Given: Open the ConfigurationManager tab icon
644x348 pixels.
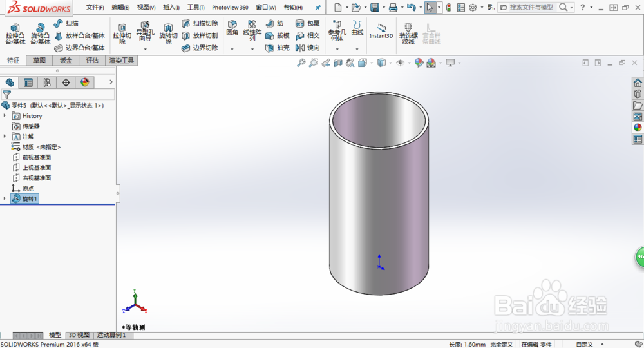Looking at the screenshot, I should (x=47, y=82).
